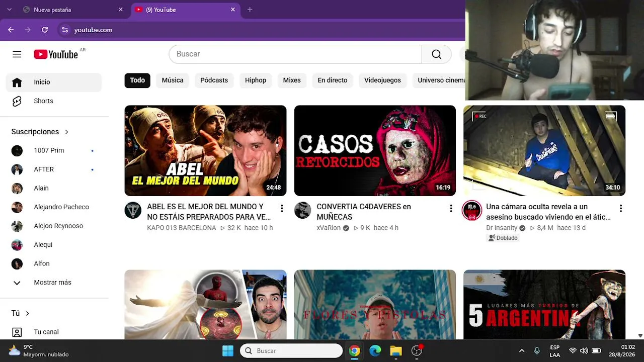Screen dimensions: 644x362
Task: Expand the Tú section
Action: [x=21, y=313]
